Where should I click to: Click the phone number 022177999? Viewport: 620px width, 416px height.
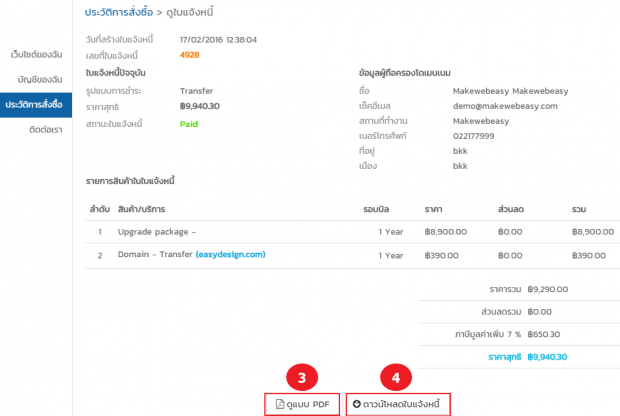[x=477, y=132]
